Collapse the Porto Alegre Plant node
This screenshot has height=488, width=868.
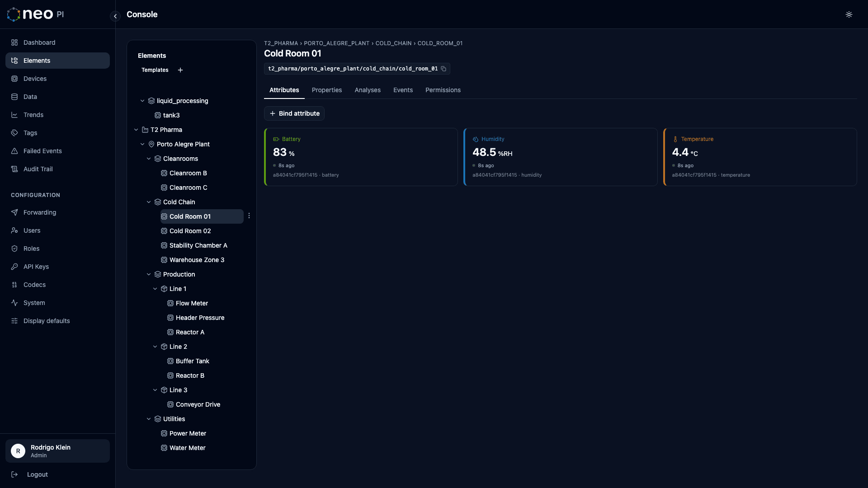coord(142,144)
